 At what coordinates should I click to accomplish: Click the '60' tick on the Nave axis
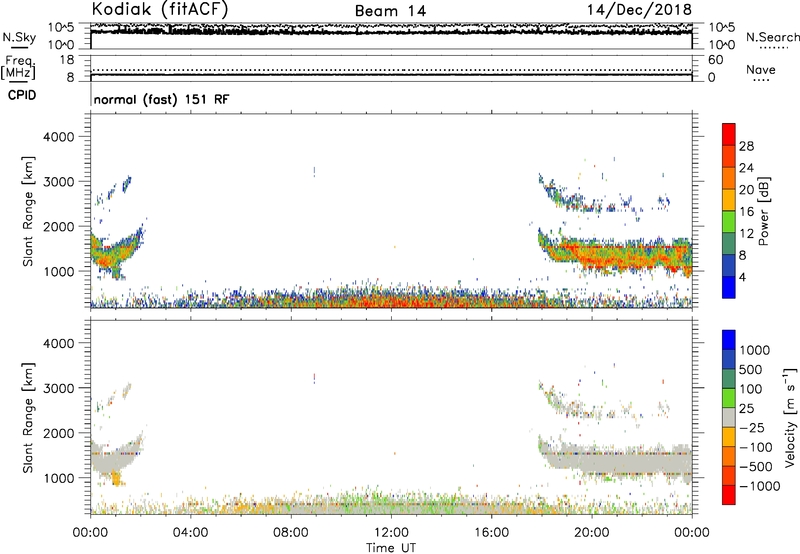[x=715, y=60]
